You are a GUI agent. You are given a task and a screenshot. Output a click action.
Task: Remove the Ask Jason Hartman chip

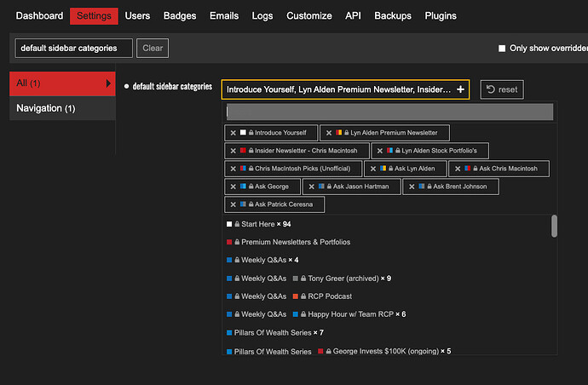312,187
